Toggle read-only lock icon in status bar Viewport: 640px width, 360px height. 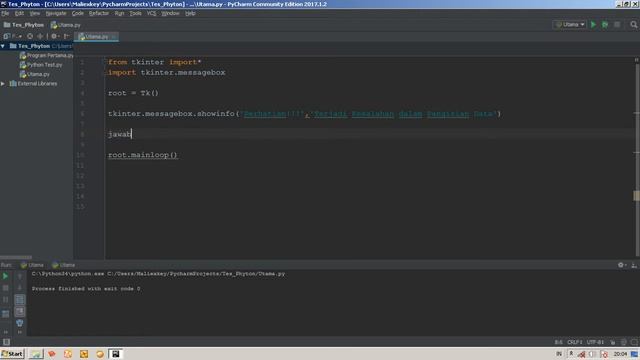[x=613, y=342]
